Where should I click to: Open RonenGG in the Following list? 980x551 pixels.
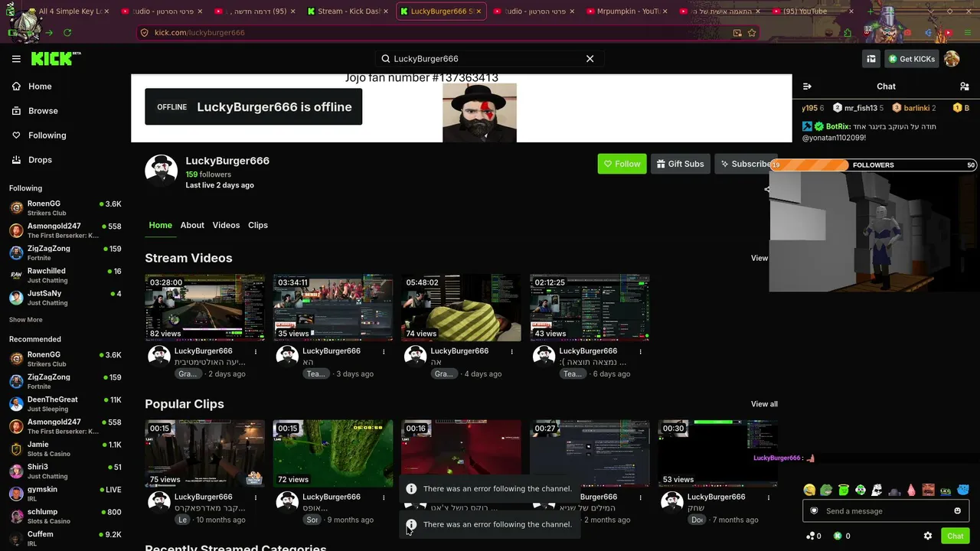point(65,208)
